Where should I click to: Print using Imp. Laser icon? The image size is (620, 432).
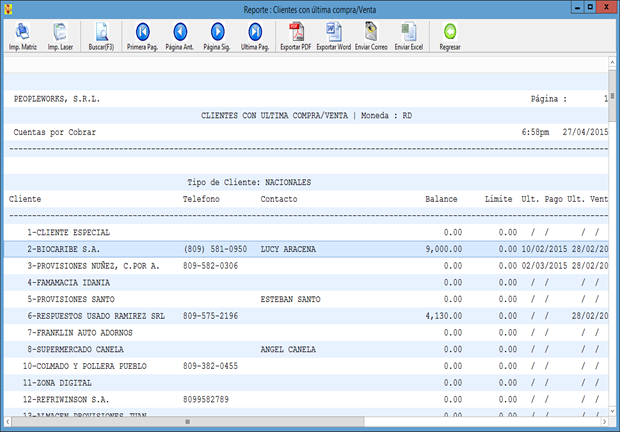(x=60, y=35)
